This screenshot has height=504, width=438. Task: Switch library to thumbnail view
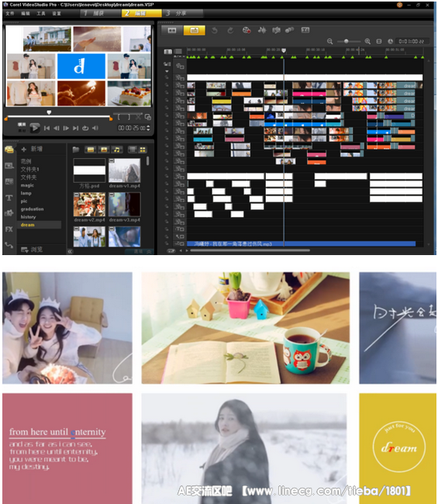[143, 150]
